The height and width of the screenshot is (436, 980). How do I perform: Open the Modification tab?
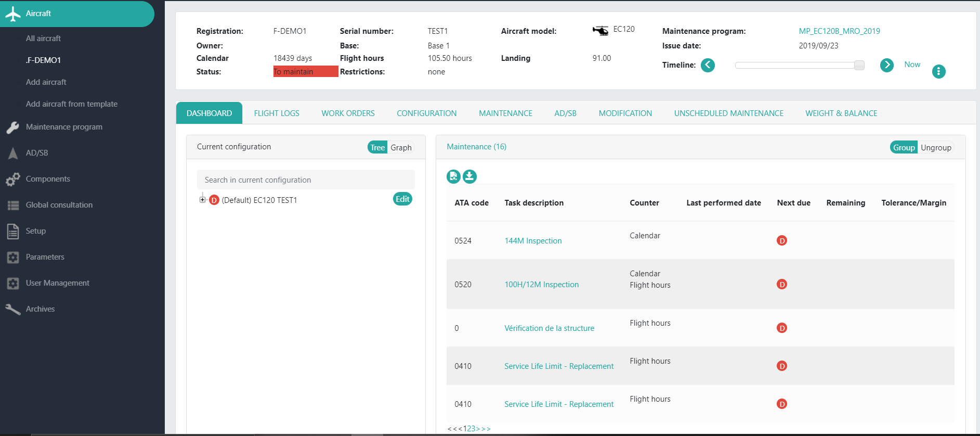(x=625, y=113)
